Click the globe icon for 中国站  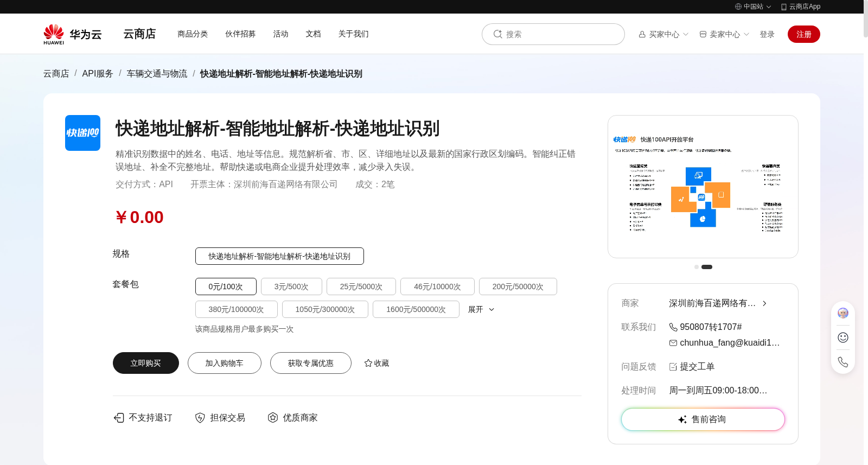738,7
